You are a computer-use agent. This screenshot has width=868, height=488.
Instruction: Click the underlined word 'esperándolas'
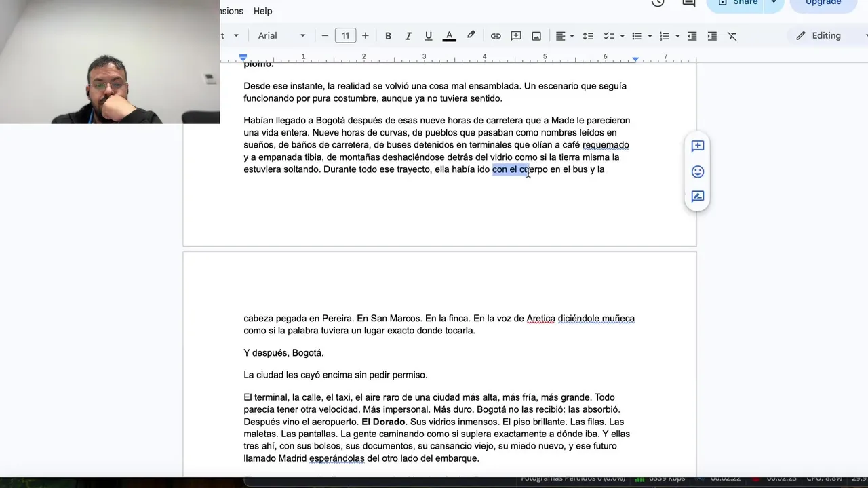[337, 458]
